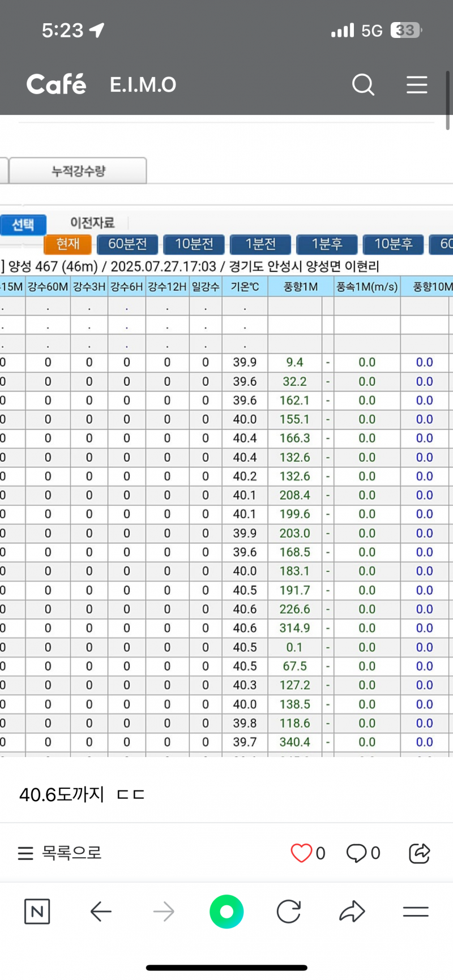Select the 누적강수량 tab
This screenshot has width=453, height=980.
tap(78, 171)
